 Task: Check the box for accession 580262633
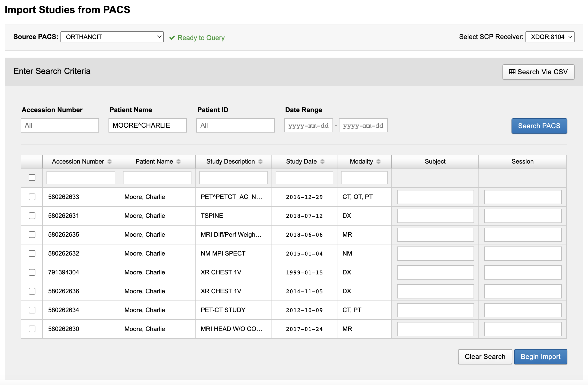pyautogui.click(x=32, y=197)
